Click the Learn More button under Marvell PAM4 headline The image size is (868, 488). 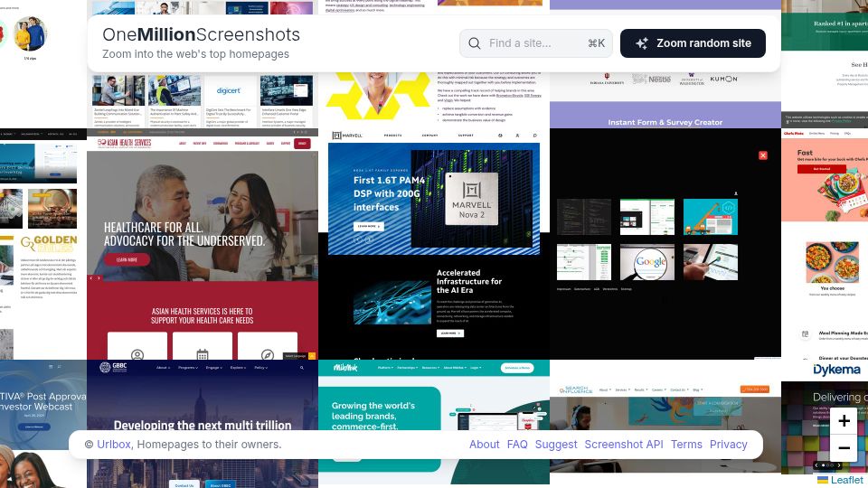tap(369, 226)
